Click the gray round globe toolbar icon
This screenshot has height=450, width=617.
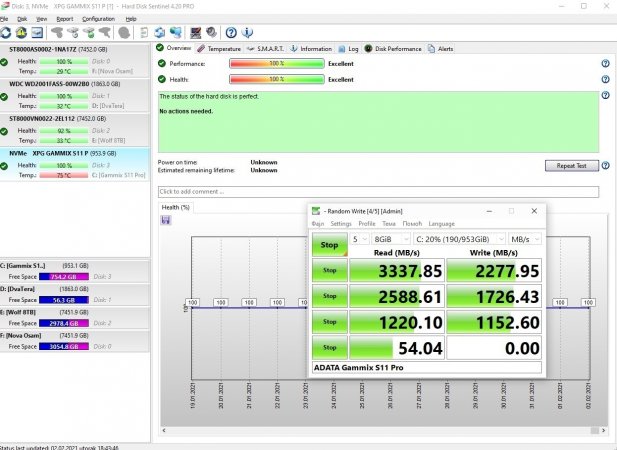point(124,33)
